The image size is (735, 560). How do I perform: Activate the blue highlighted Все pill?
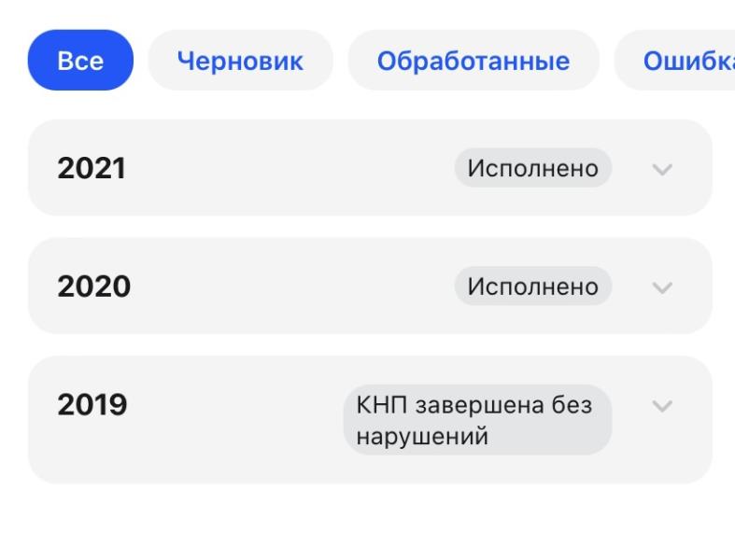[80, 61]
